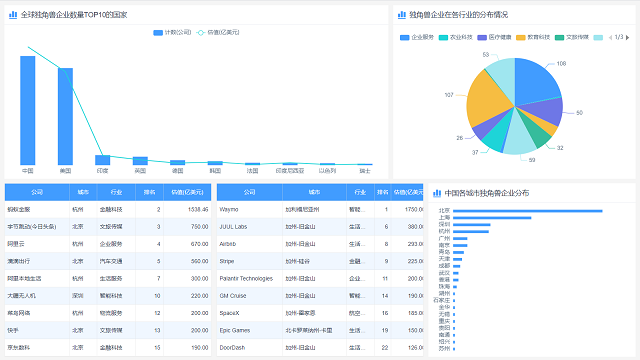
Task: Click the 杭州 bar in the cities chart
Action: pyautogui.click(x=471, y=232)
